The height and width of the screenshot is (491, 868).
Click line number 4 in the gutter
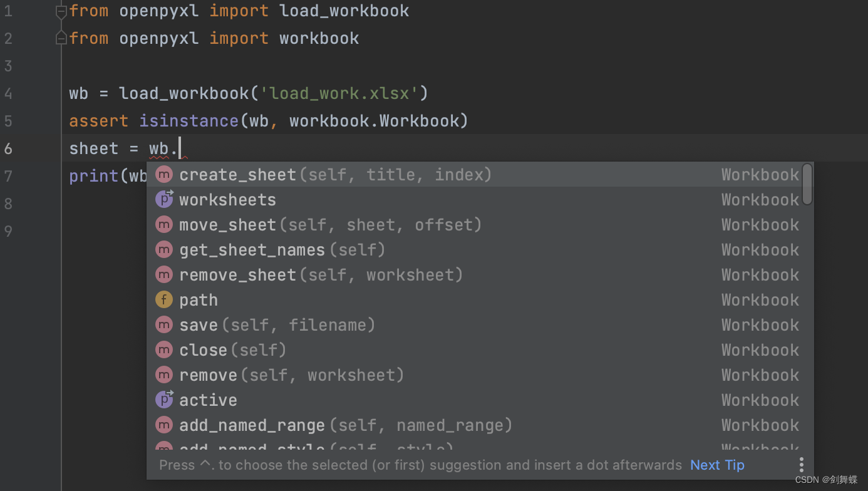[x=8, y=93]
